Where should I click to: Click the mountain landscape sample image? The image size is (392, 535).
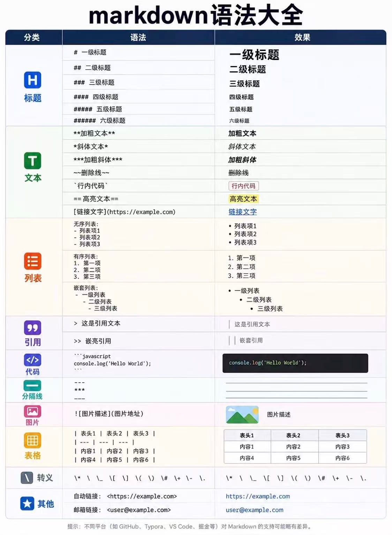(242, 414)
